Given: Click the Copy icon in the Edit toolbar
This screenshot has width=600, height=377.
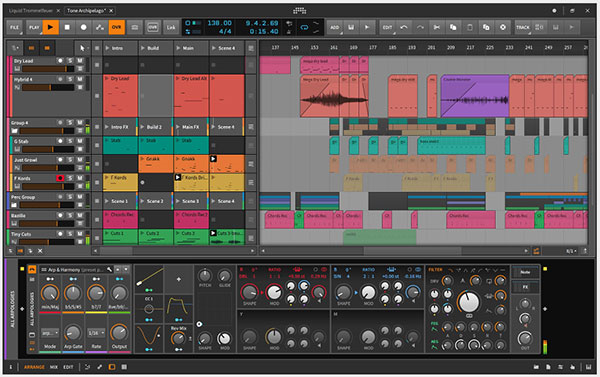Looking at the screenshot, I should point(453,27).
